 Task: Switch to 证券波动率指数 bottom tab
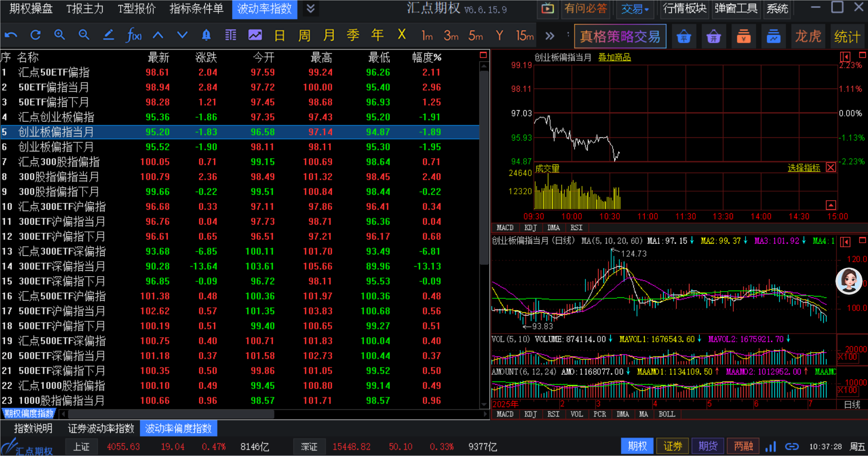coord(101,428)
